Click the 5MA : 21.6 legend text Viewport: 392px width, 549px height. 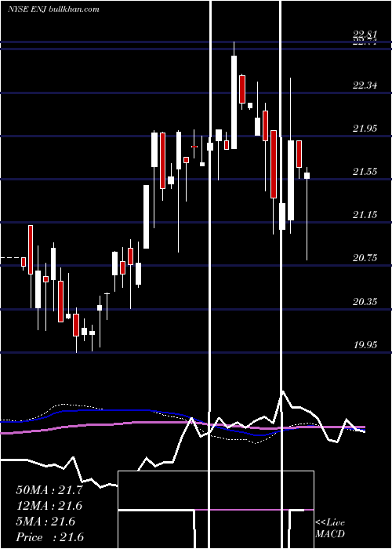click(x=45, y=522)
